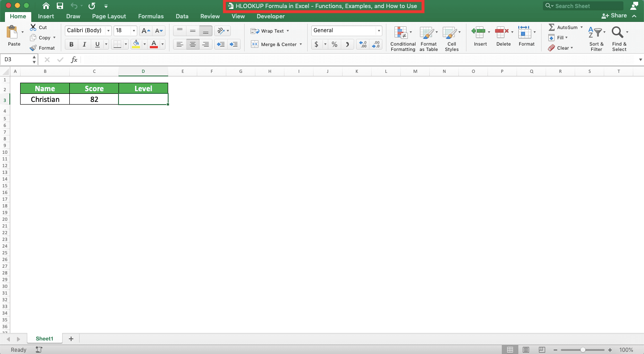This screenshot has width=644, height=354.
Task: Add a new sheet with plus button
Action: (71, 339)
